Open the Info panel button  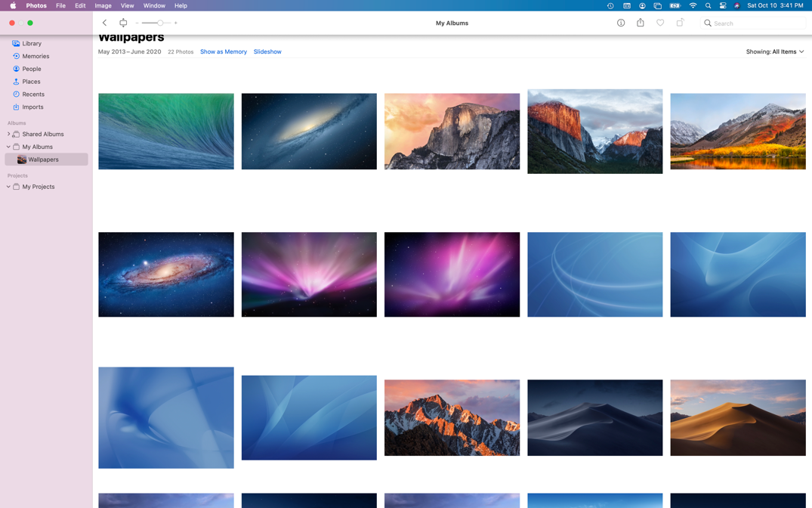(x=620, y=23)
